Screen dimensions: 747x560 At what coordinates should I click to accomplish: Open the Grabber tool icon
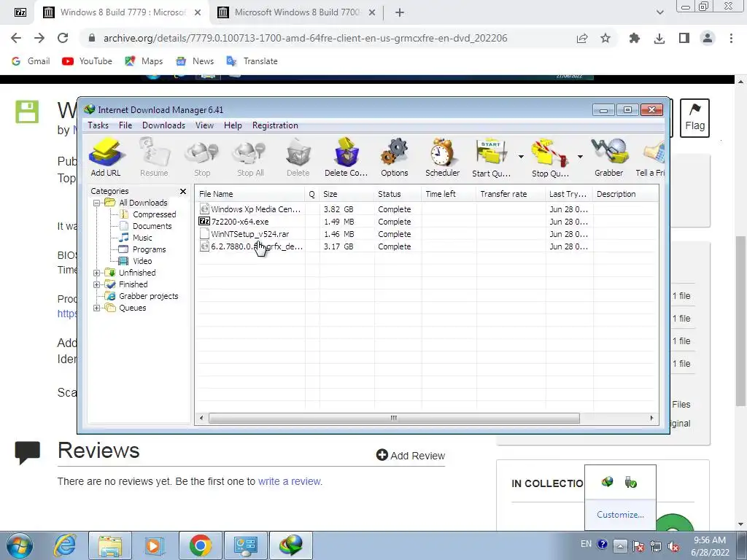coord(609,157)
